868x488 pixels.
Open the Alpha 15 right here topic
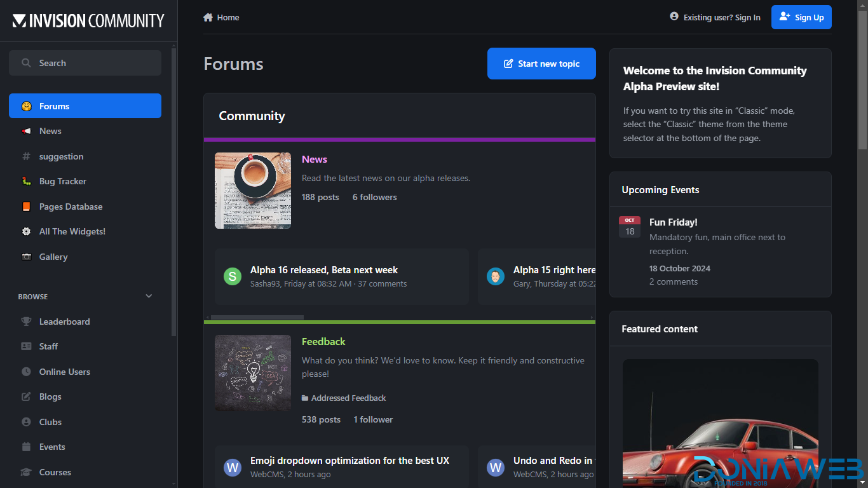tap(554, 270)
